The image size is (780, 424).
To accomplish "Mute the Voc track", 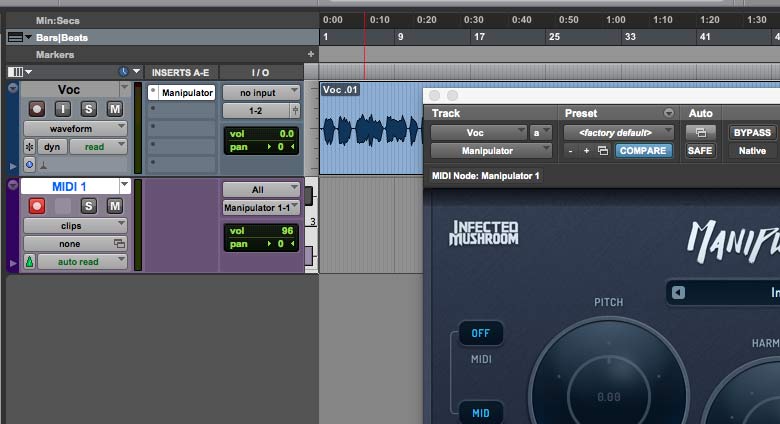I will coord(114,109).
